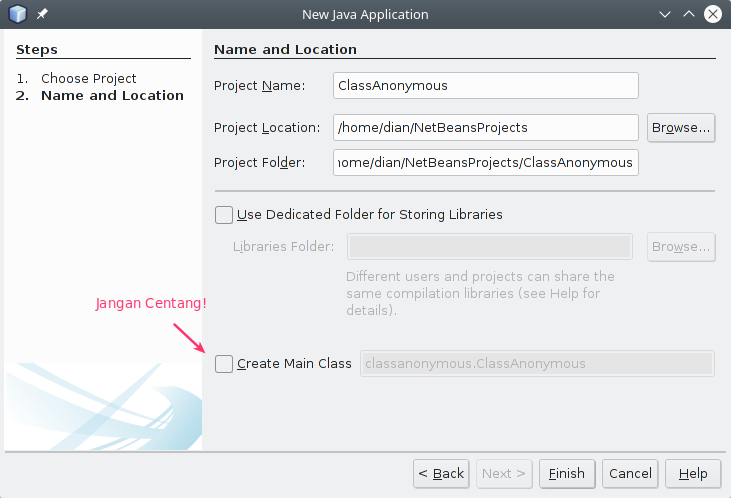This screenshot has width=731, height=498.
Task: Click the Project Folder label
Action: pyautogui.click(x=259, y=163)
